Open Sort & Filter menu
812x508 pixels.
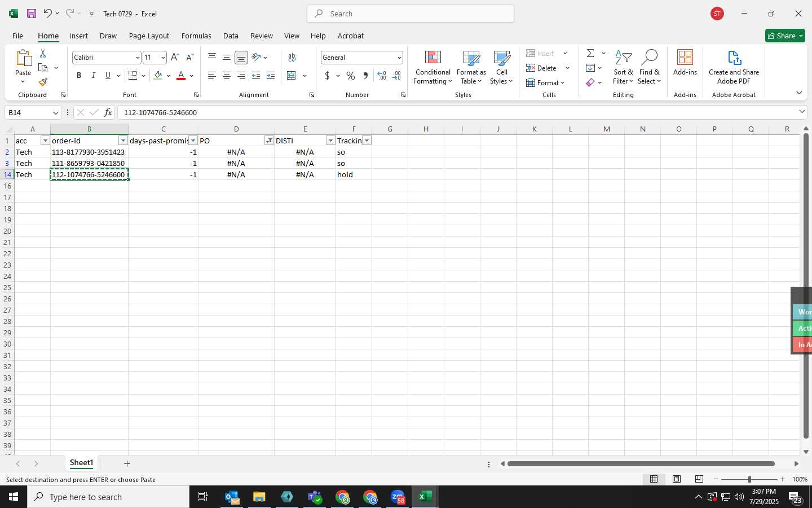click(623, 68)
